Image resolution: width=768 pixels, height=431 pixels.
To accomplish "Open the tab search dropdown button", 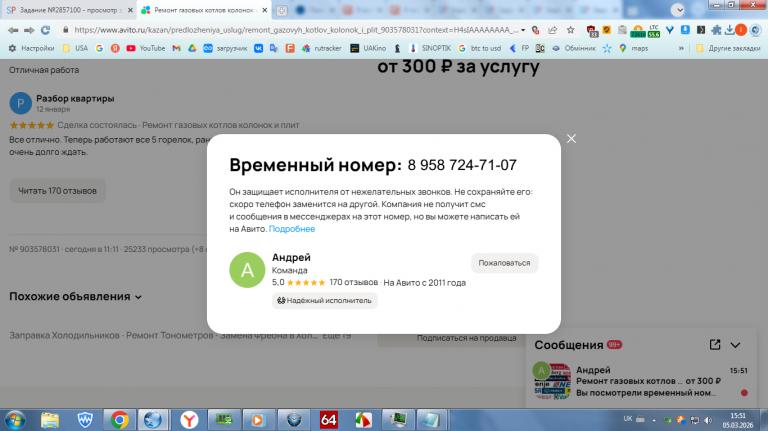I will click(x=678, y=10).
